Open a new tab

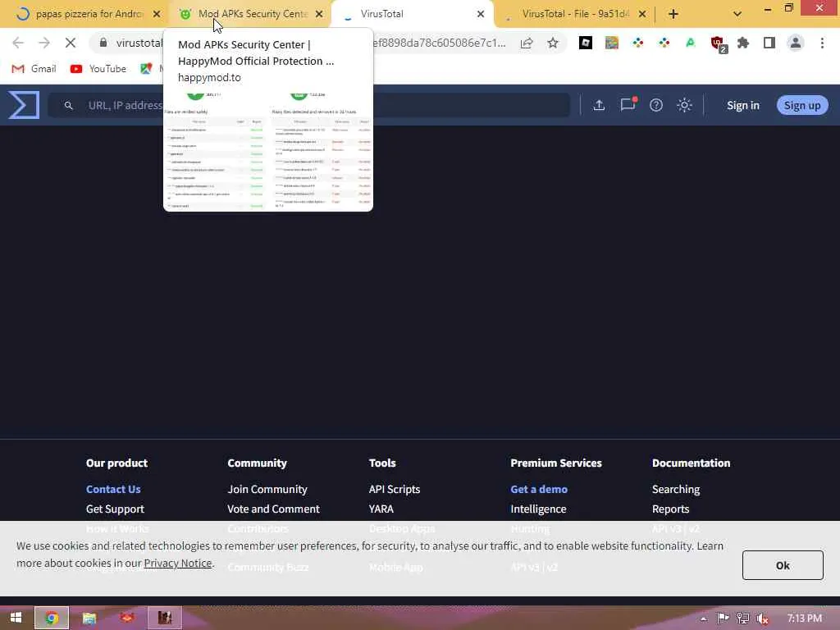pos(673,14)
